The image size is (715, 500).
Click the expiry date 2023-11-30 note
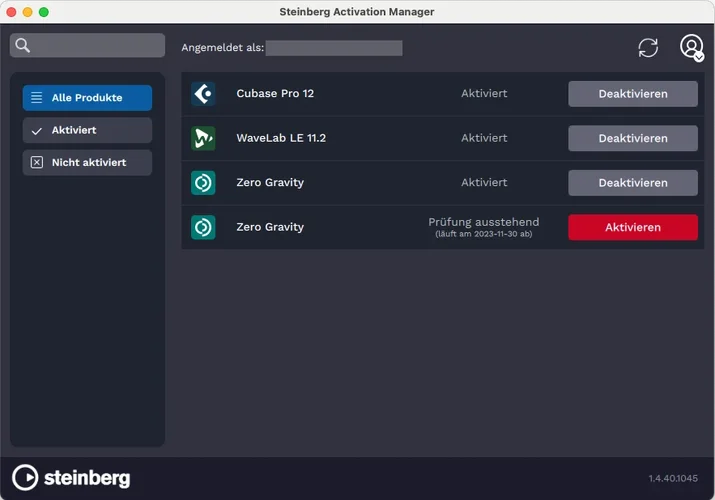(x=484, y=234)
